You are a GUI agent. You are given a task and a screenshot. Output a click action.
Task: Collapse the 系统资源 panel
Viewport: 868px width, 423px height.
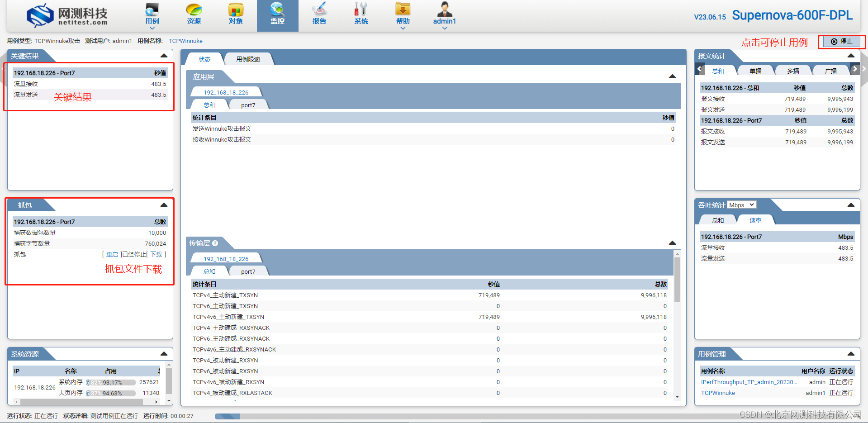click(x=164, y=354)
